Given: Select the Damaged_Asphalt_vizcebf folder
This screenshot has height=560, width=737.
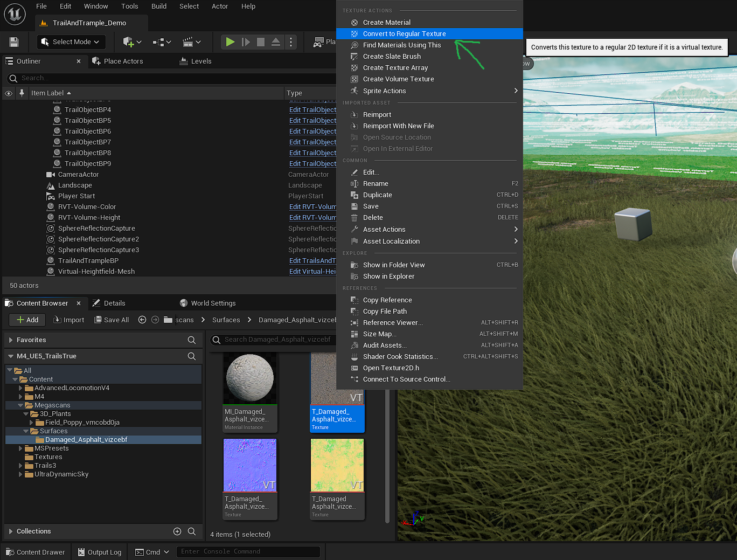Looking at the screenshot, I should click(x=86, y=440).
